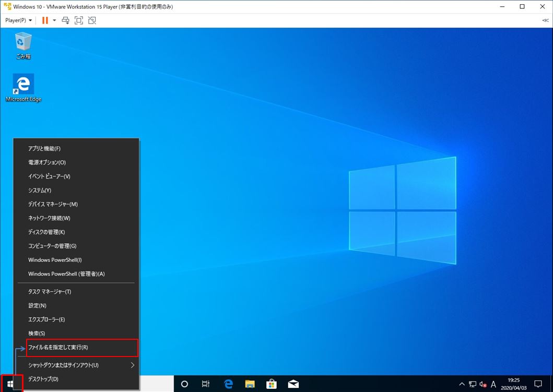Open network status tray icon
The width and height of the screenshot is (553, 392).
473,384
